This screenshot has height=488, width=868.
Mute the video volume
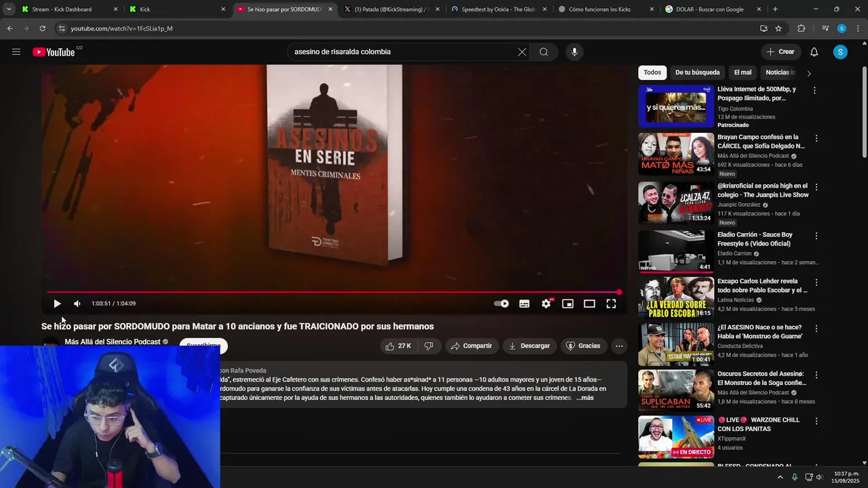coord(77,304)
